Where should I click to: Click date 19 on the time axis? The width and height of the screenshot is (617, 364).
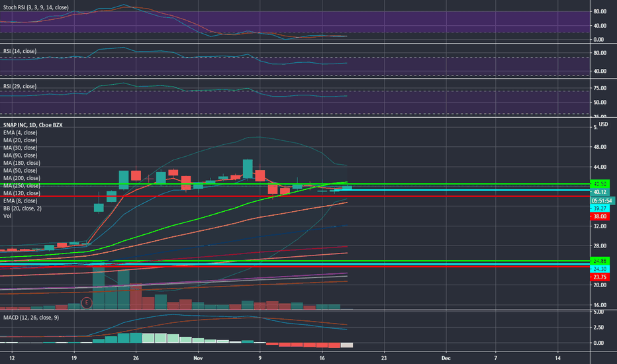[74, 358]
